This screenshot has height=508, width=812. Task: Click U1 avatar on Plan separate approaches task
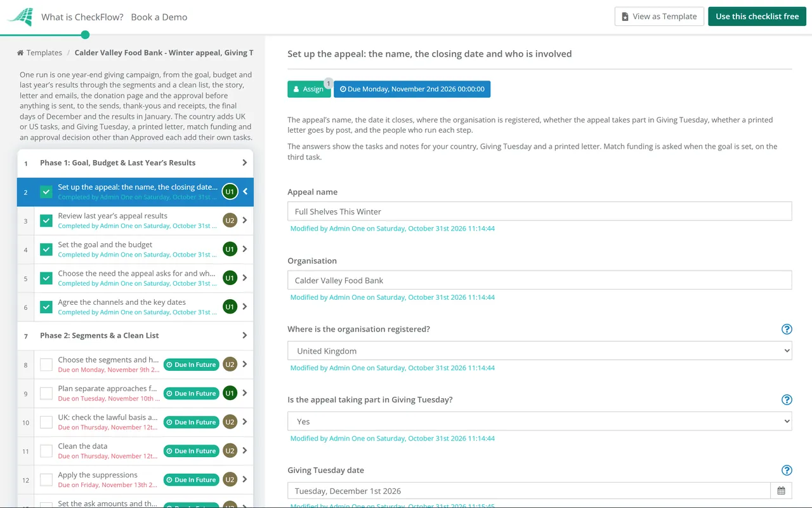(x=230, y=393)
